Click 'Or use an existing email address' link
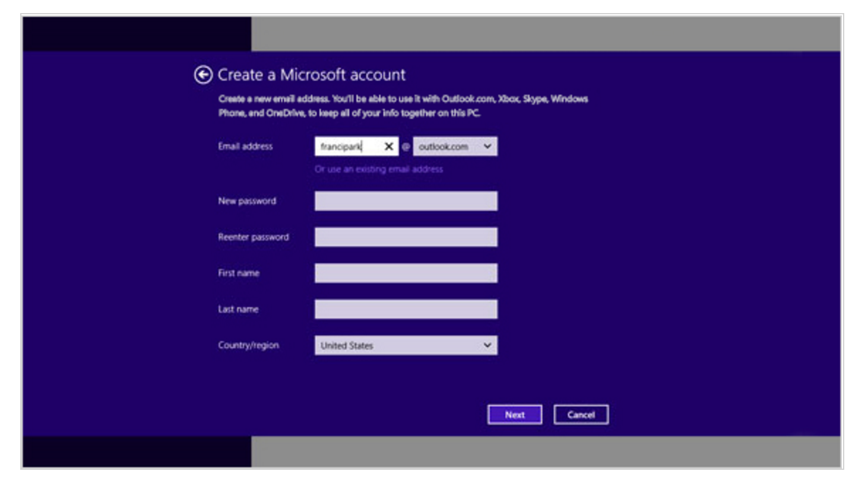Viewport: 868px width, 490px height. point(379,169)
